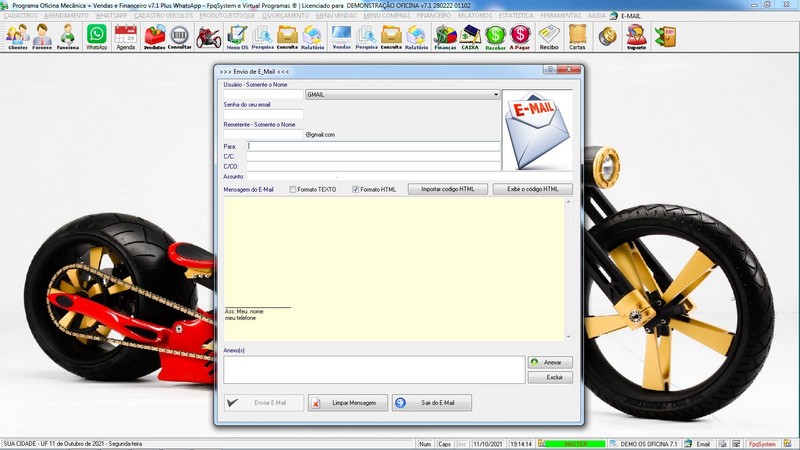Open the Cartas scroll icon

click(x=578, y=37)
